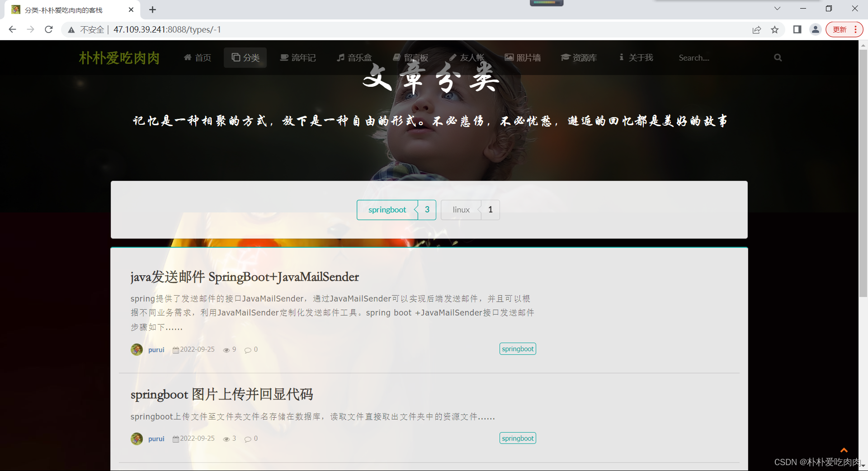This screenshot has height=471, width=868.
Task: Open a new browser tab
Action: click(152, 9)
